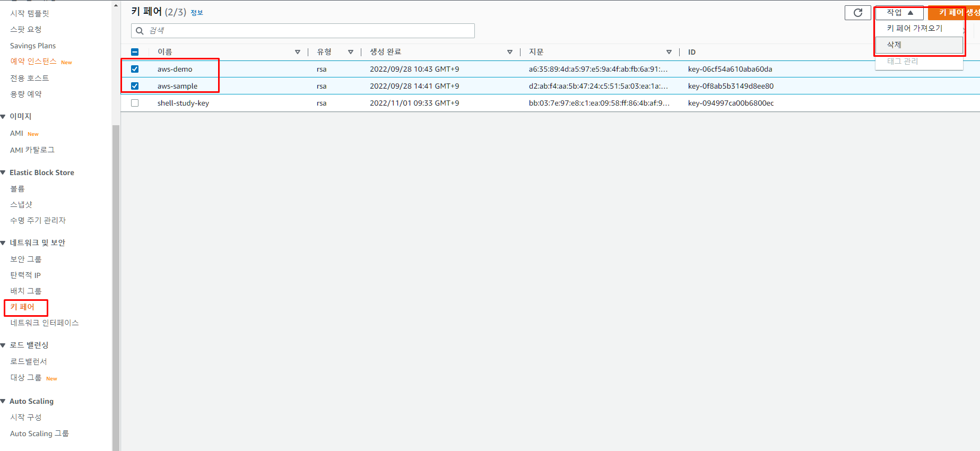Open 로드밸런서 in sidebar
The height and width of the screenshot is (451, 980).
point(29,361)
